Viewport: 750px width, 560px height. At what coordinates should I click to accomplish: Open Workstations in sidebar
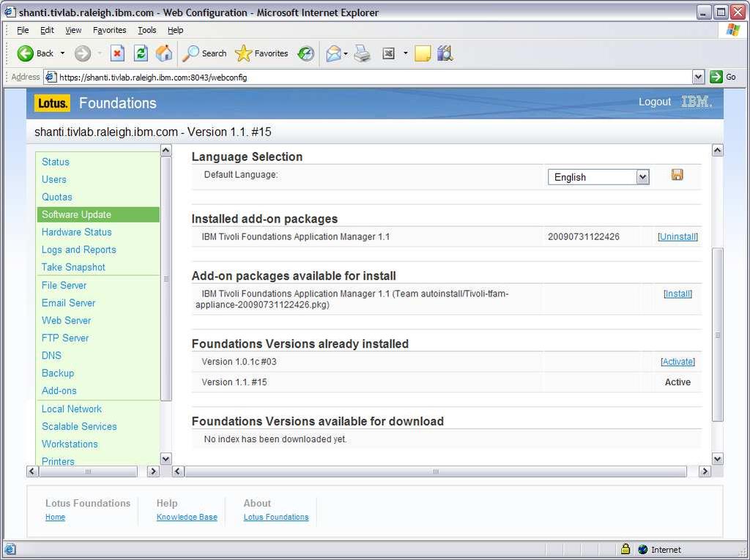click(x=70, y=444)
